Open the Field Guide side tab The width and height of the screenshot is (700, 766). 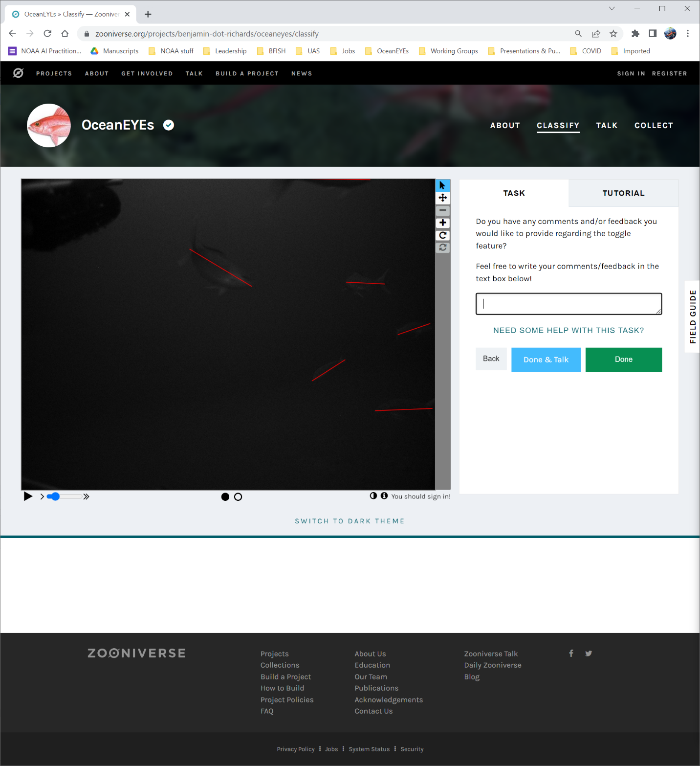point(693,316)
